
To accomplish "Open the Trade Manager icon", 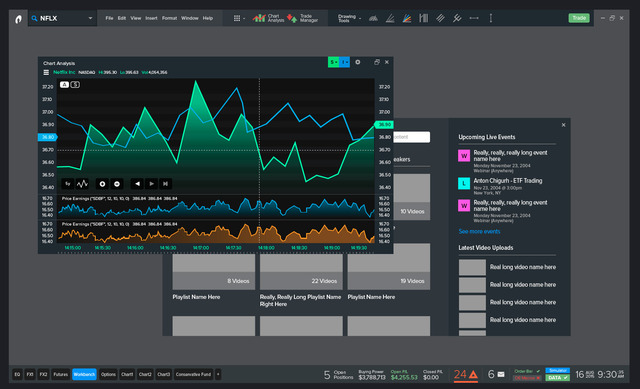I will tap(292, 18).
